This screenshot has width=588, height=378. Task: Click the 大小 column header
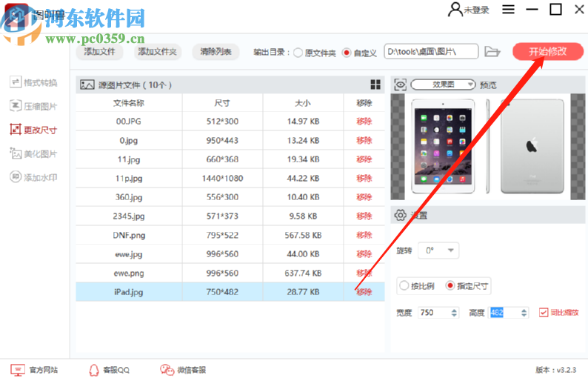coord(303,103)
